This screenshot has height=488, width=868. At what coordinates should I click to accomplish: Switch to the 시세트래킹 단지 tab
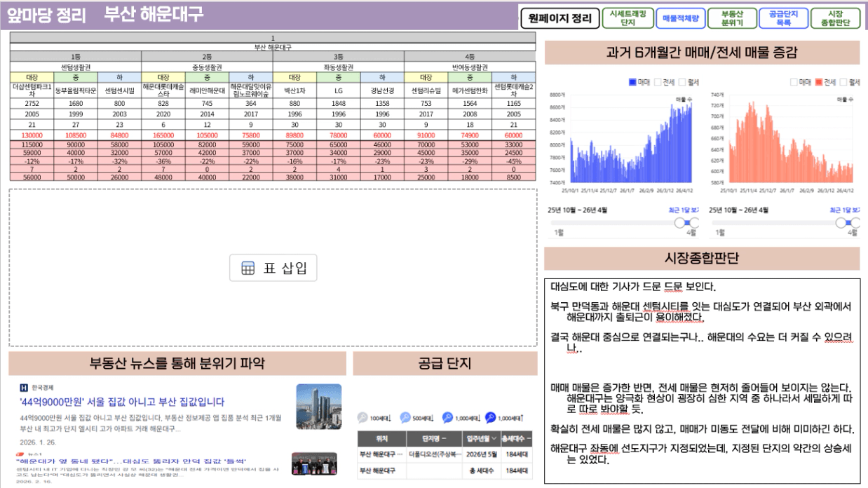(628, 18)
